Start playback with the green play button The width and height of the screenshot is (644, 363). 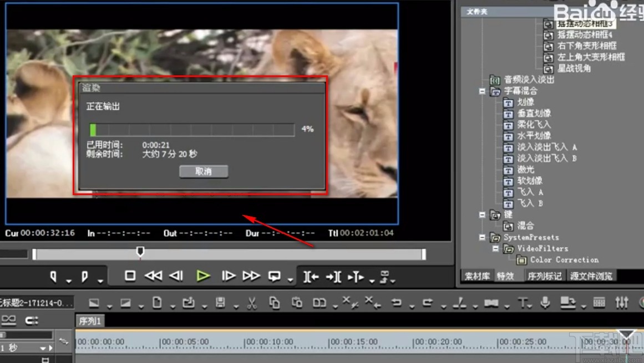(x=204, y=275)
